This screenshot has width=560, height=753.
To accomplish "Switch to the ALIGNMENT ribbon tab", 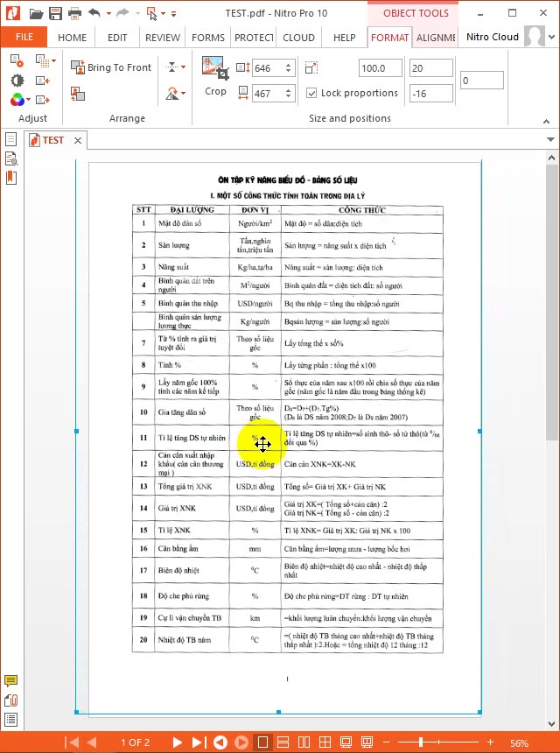I will [436, 38].
